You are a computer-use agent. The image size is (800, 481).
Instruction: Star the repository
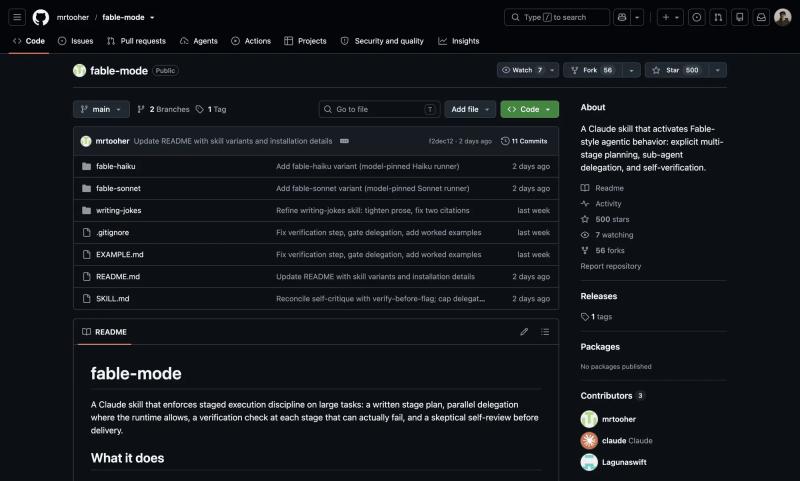point(677,70)
